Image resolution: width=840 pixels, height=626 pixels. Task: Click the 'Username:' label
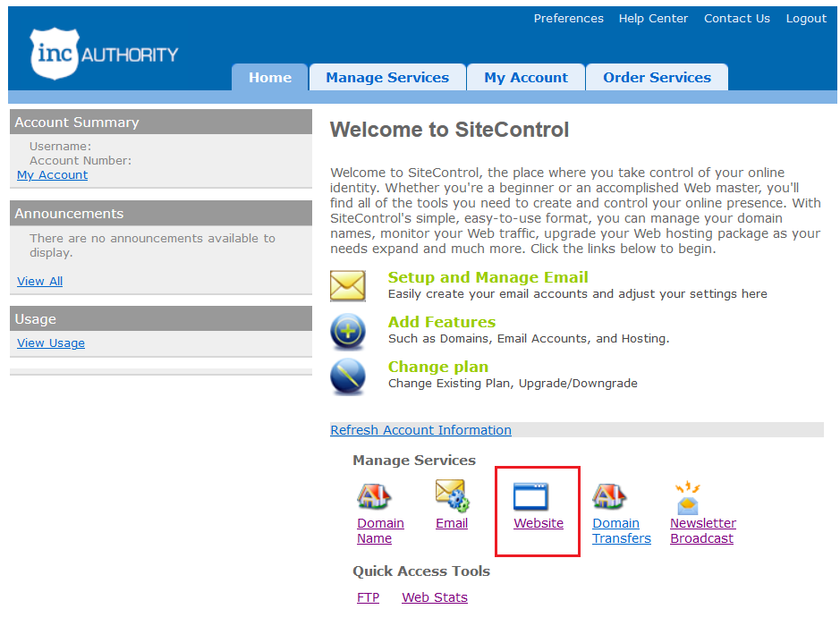click(x=60, y=146)
